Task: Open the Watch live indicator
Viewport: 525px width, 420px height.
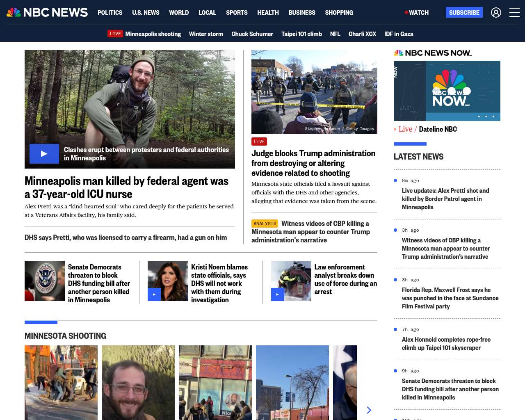Action: (417, 13)
